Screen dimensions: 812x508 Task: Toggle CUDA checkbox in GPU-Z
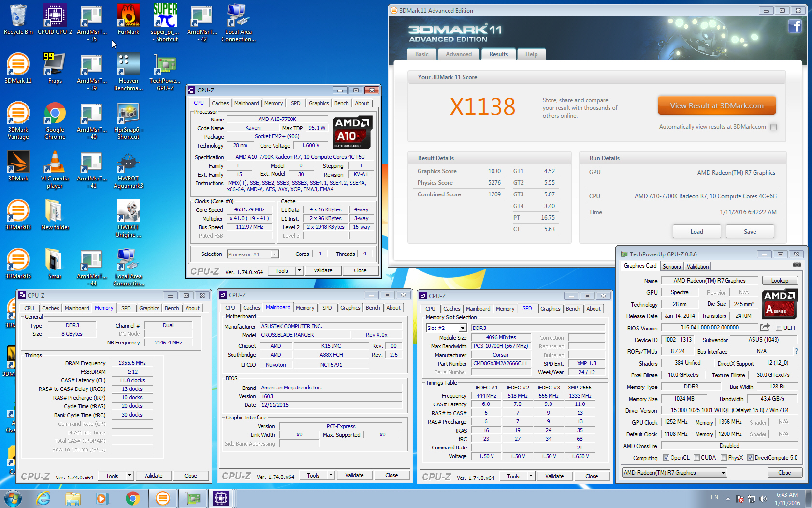[x=696, y=458]
